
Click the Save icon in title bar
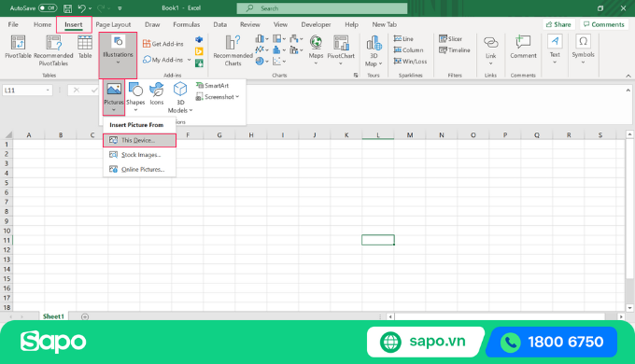point(67,8)
